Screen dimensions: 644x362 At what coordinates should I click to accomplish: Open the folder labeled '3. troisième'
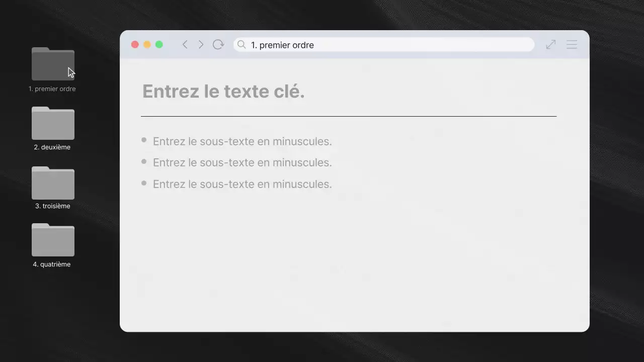click(52, 183)
